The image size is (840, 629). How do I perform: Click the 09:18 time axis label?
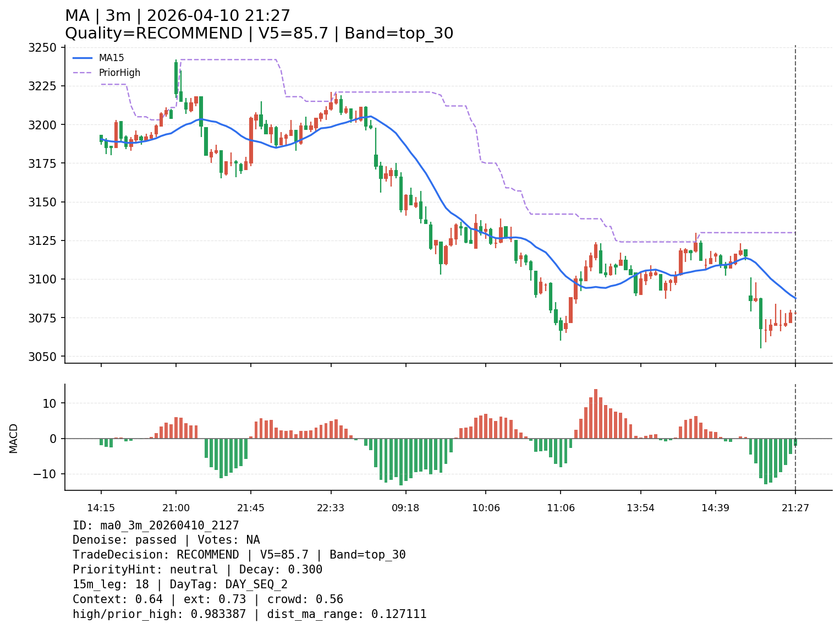405,508
